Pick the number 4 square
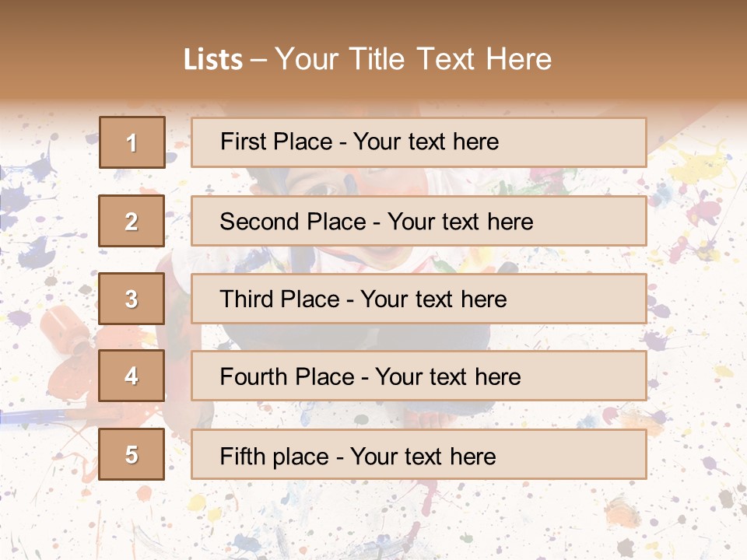 (x=132, y=376)
